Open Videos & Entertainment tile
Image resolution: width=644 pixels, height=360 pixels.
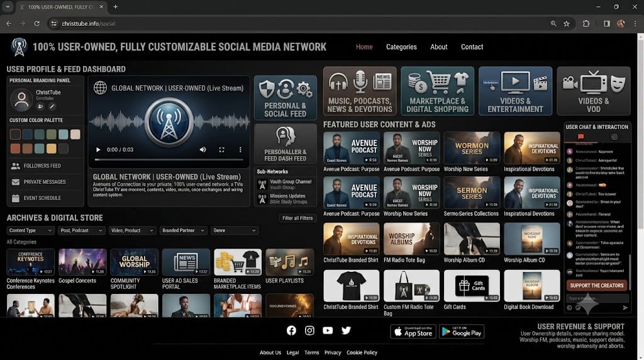pos(516,91)
